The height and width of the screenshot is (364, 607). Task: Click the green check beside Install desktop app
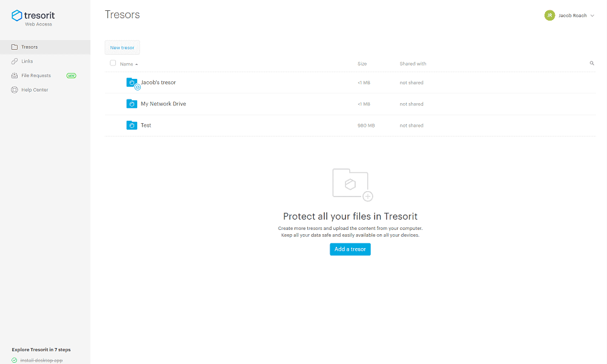15,360
